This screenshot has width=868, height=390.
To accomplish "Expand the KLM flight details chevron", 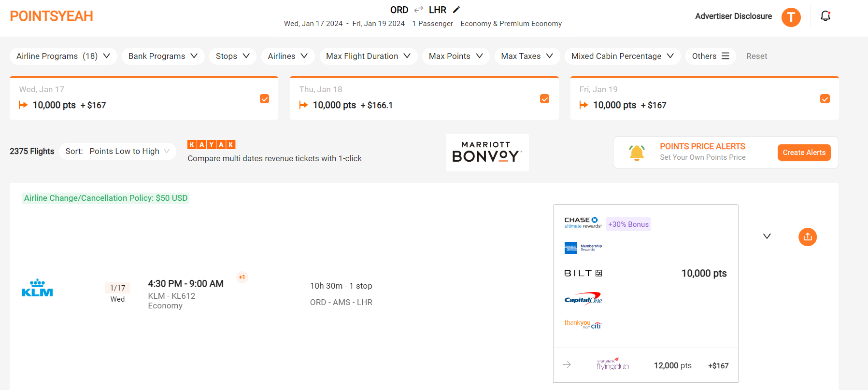I will point(767,236).
